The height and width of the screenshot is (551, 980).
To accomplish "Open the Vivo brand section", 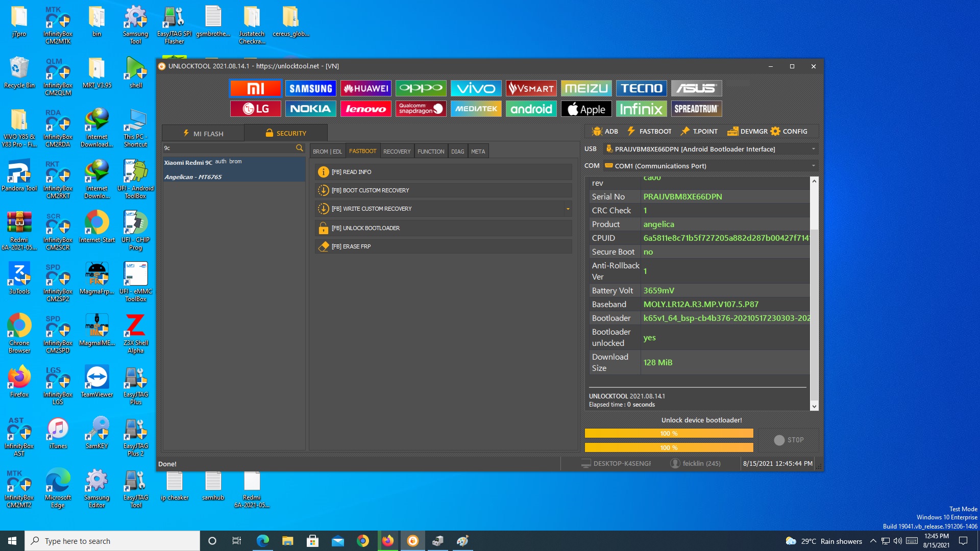I will (x=476, y=88).
